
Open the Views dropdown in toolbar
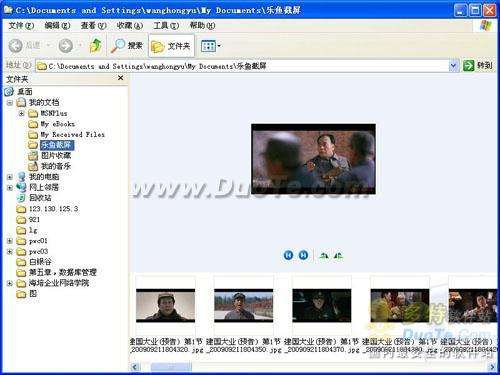211,46
